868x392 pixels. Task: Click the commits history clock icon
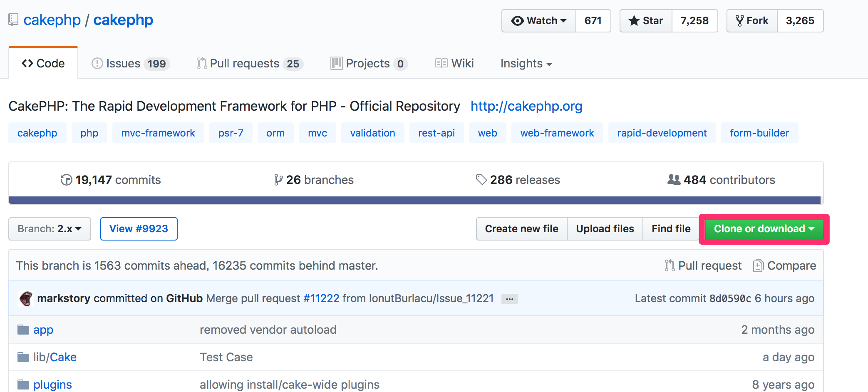coord(66,180)
